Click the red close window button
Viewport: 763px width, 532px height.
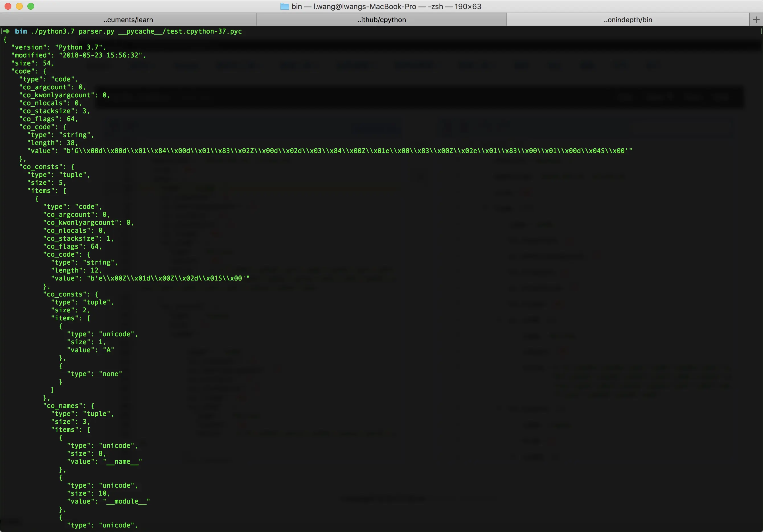[8, 6]
